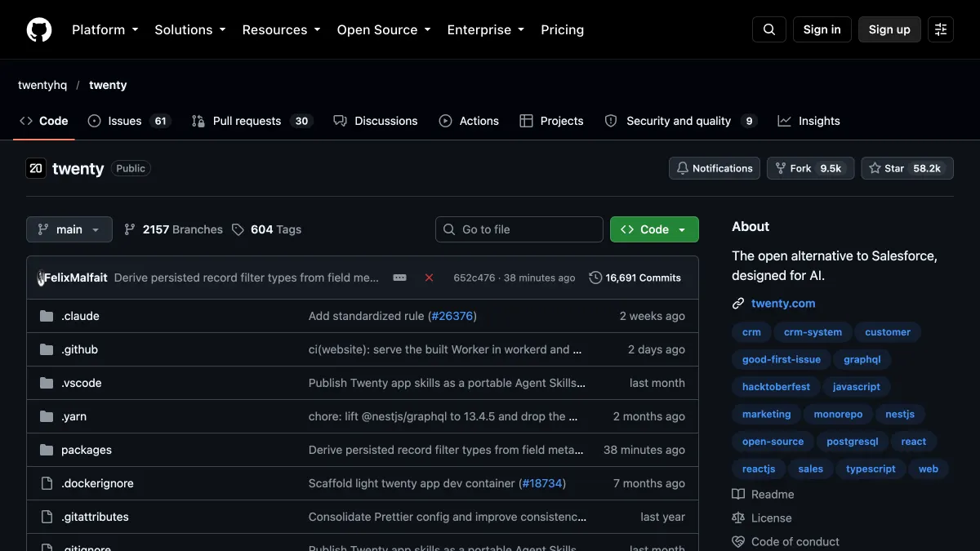This screenshot has width=980, height=551.
Task: Open the twenty.com website link
Action: (783, 304)
